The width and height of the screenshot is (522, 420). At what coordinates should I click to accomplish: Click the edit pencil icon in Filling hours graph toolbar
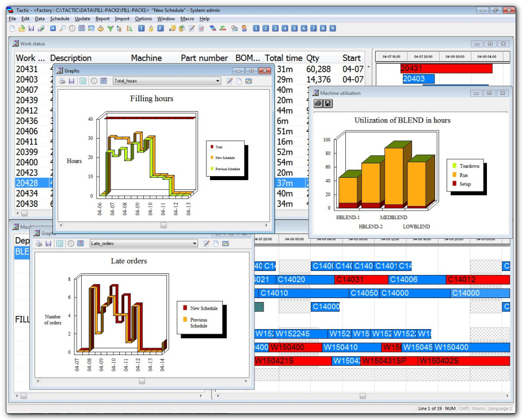[230, 81]
